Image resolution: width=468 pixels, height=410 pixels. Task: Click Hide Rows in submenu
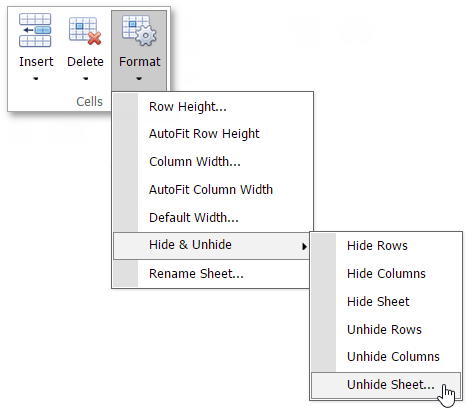point(386,246)
